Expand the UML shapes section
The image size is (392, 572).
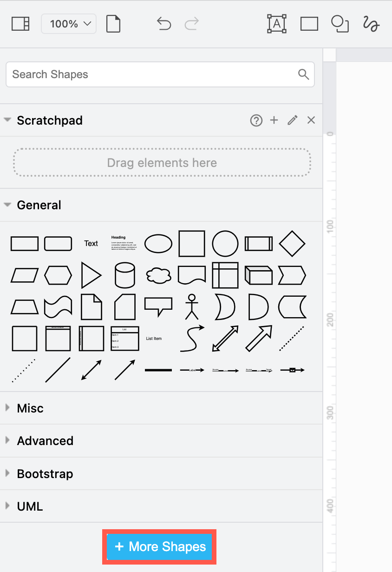(30, 506)
